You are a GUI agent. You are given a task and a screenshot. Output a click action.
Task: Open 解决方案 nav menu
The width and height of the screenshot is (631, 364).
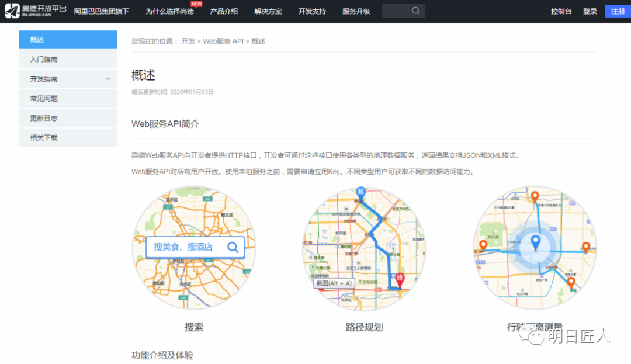(268, 11)
